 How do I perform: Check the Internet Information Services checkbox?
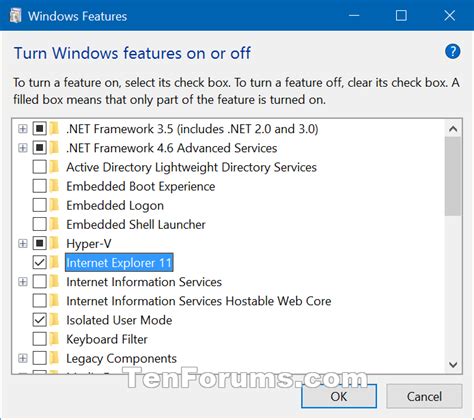pyautogui.click(x=39, y=282)
